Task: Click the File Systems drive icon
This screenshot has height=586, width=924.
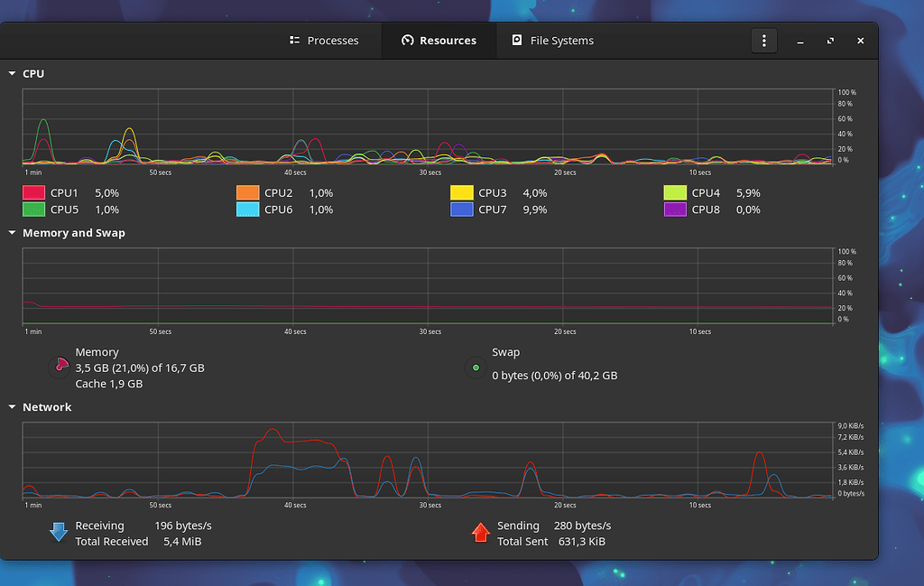Action: [x=518, y=40]
